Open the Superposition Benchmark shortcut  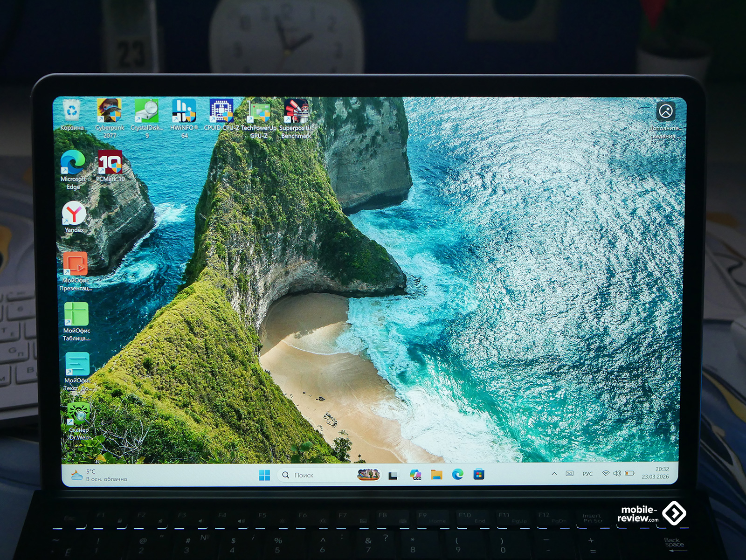(x=296, y=112)
